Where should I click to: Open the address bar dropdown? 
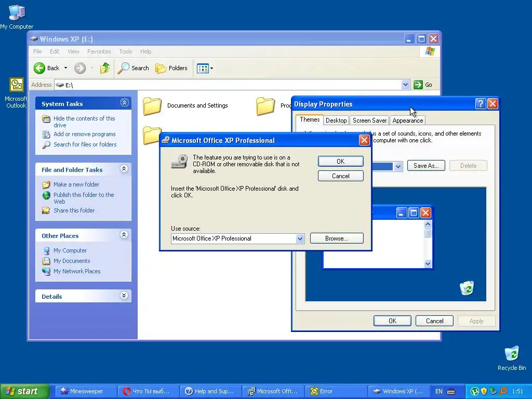point(405,85)
